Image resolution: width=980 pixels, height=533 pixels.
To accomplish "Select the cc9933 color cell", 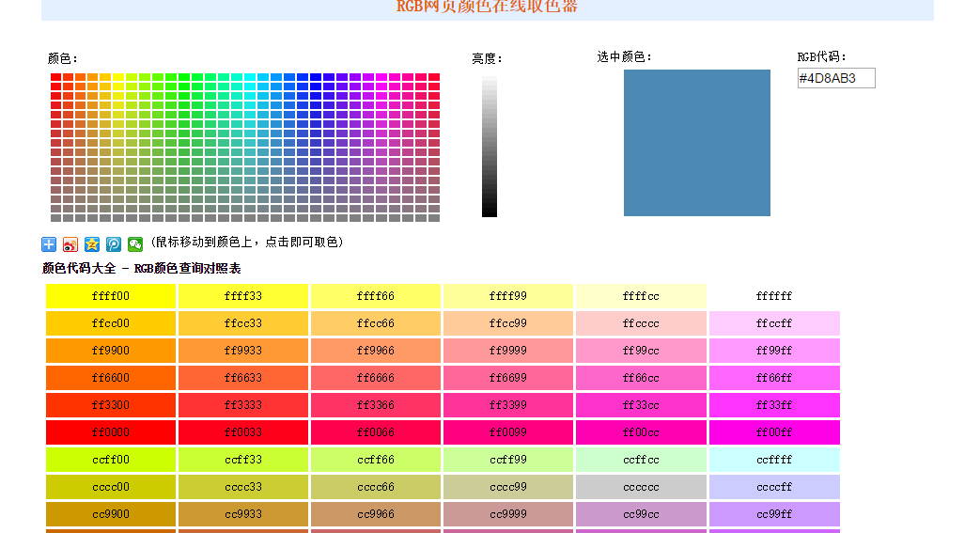I will click(243, 514).
